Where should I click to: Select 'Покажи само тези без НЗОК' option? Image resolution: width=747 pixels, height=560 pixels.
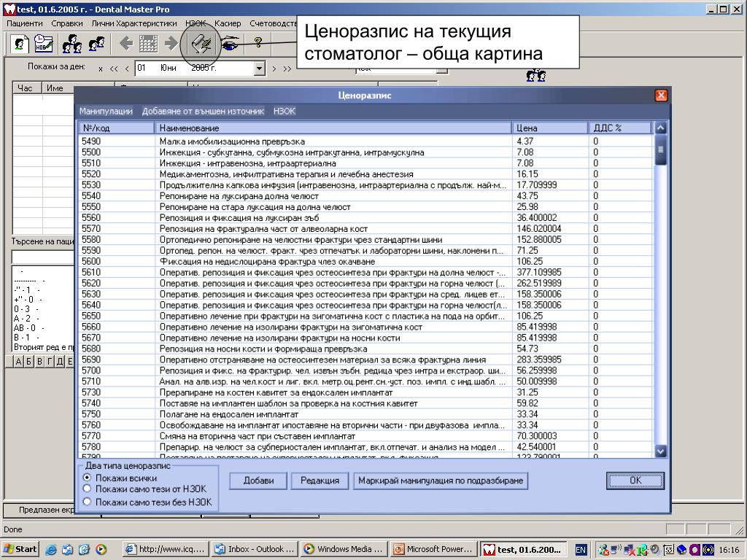88,502
